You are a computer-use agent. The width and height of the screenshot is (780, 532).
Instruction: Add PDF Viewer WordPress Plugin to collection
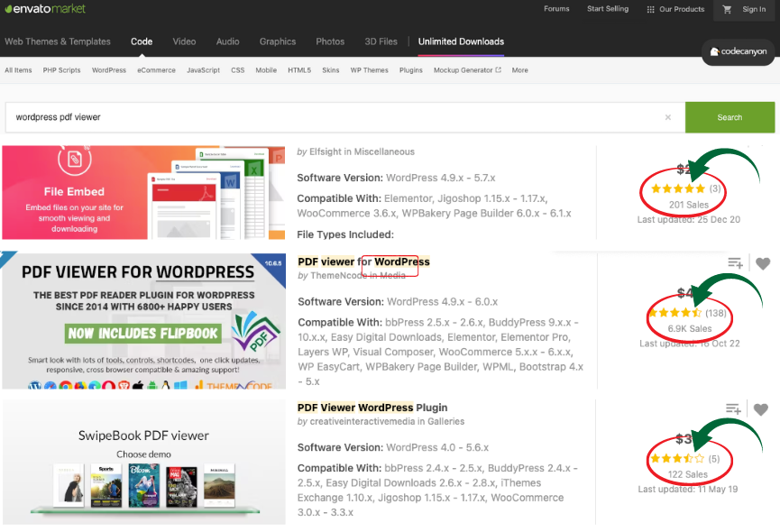click(733, 409)
